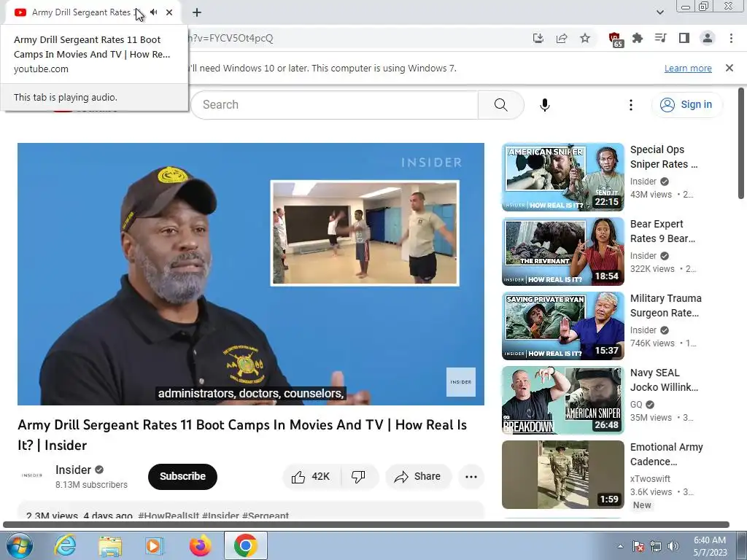Subscribe to the Insider channel
747x560 pixels.
(x=182, y=476)
